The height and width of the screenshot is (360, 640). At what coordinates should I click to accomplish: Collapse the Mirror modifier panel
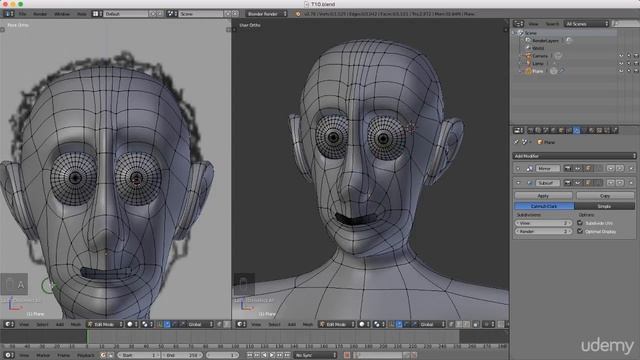click(x=518, y=168)
